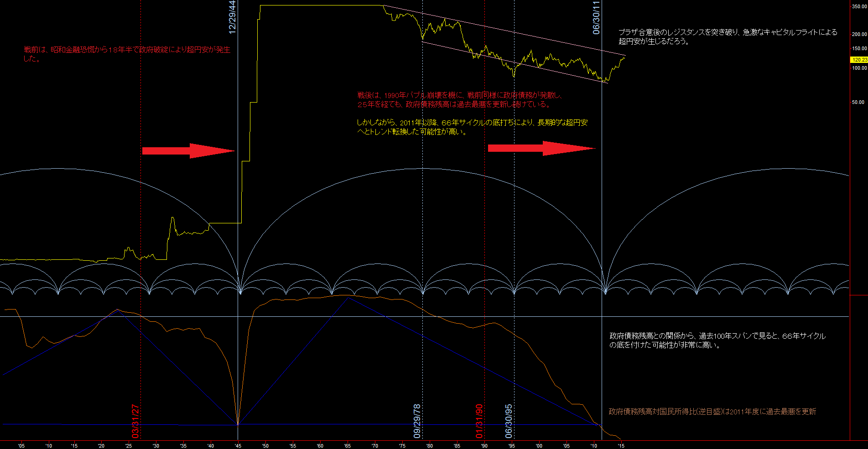Click the 350.00 price axis label
The width and height of the screenshot is (868, 449).
tap(859, 7)
